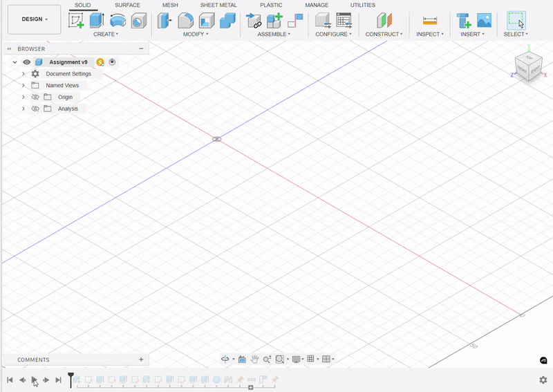
Task: Open the MODIFY menu dropdown
Action: (196, 34)
